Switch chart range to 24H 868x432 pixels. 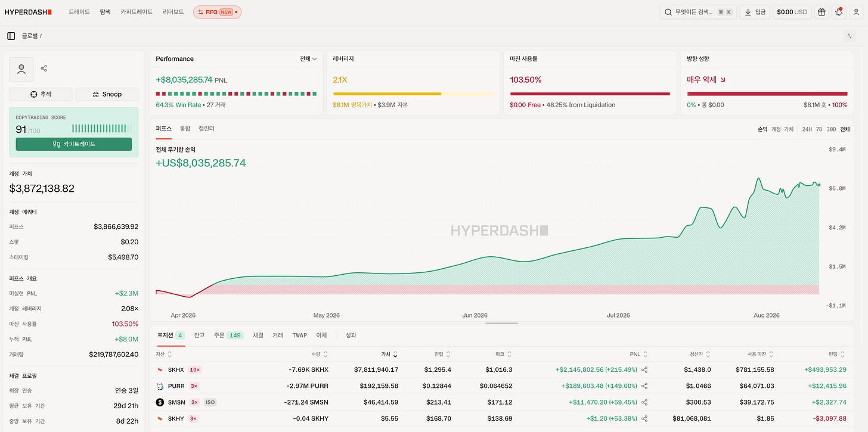click(x=807, y=129)
